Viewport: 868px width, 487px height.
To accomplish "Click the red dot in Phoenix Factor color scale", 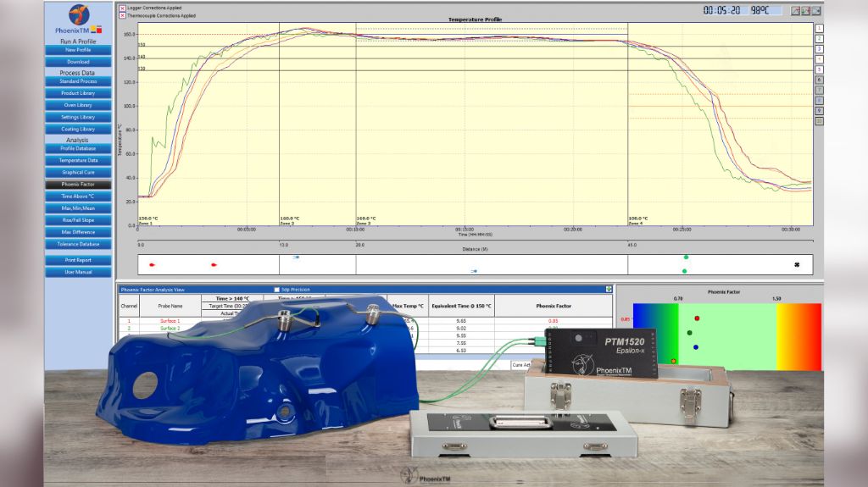I will click(697, 318).
